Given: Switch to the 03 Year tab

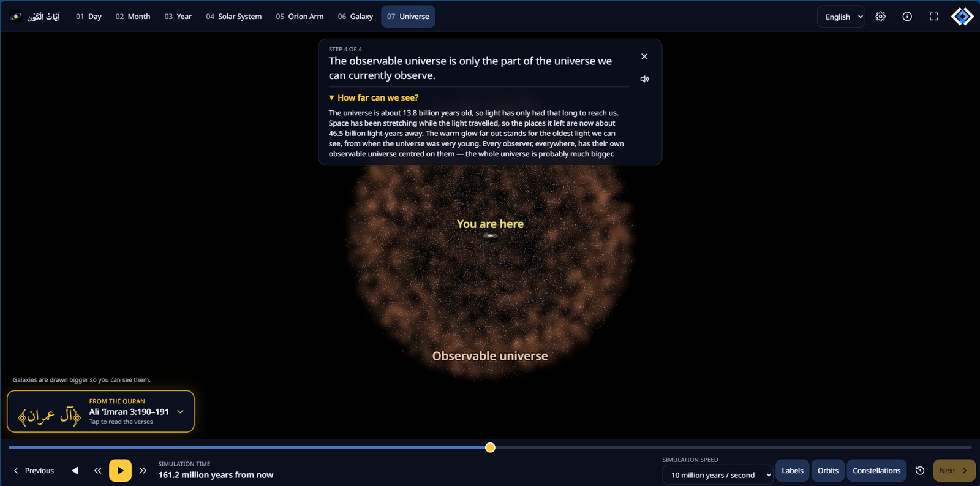Looking at the screenshot, I should click(x=178, y=17).
